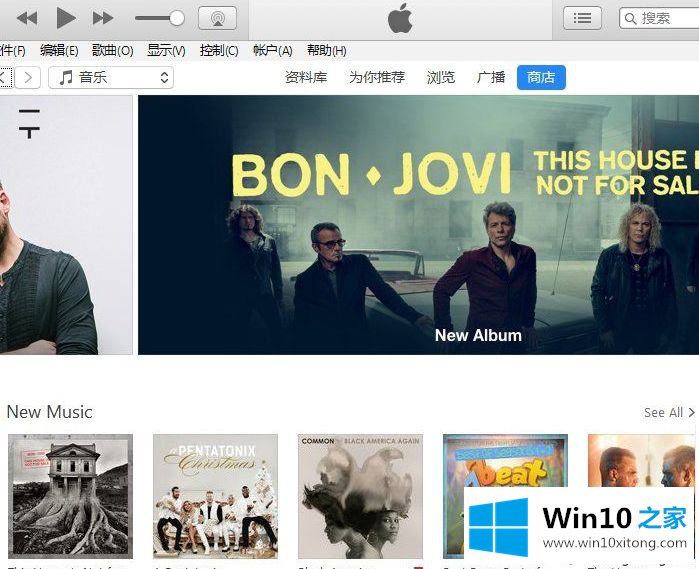Adjust the volume slider knob
Image resolution: width=699 pixels, height=569 pixels.
click(177, 18)
